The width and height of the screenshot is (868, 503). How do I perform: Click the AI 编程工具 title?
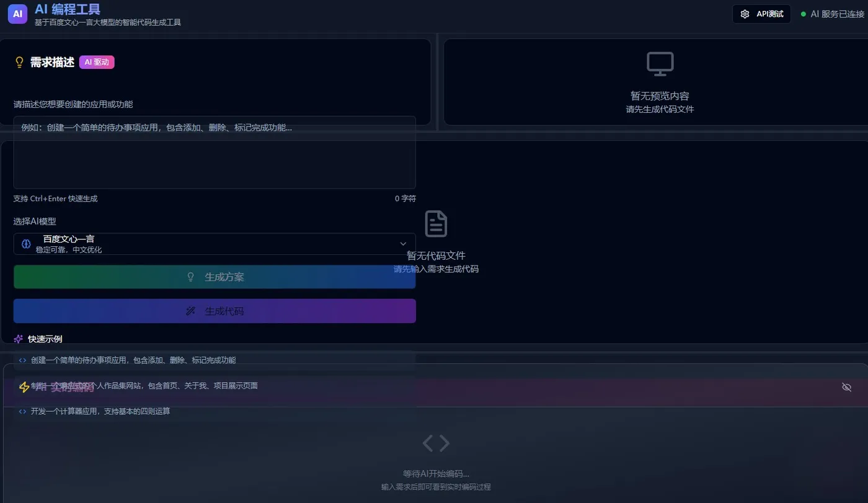click(68, 9)
